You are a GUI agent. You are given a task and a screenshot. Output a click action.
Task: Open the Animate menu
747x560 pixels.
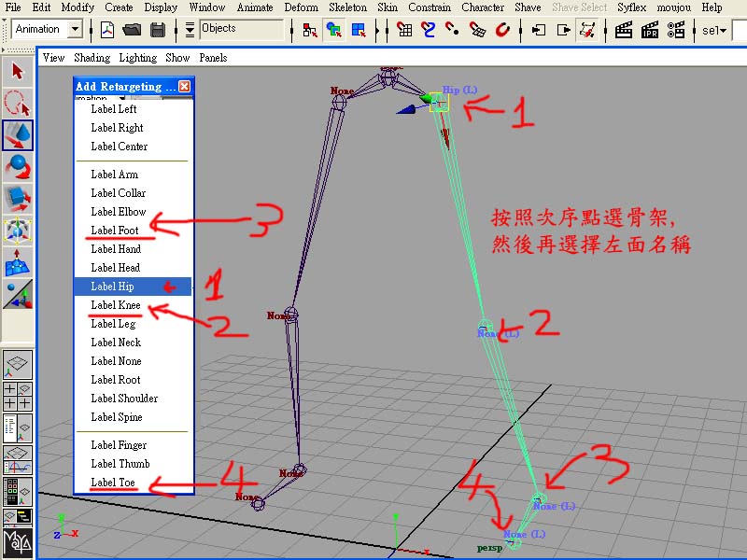255,7
